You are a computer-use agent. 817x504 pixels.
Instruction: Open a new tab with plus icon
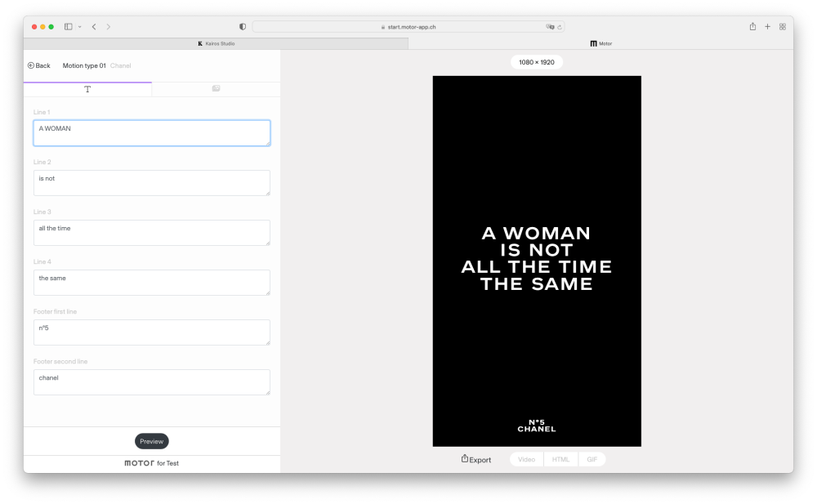[x=767, y=27]
